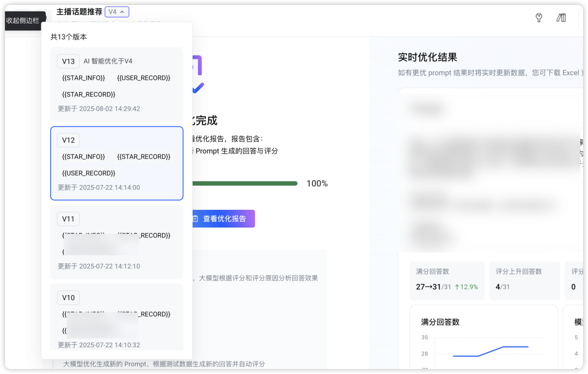Choose the V11 version updated 14:12:10
This screenshot has height=374, width=588.
pyautogui.click(x=117, y=242)
